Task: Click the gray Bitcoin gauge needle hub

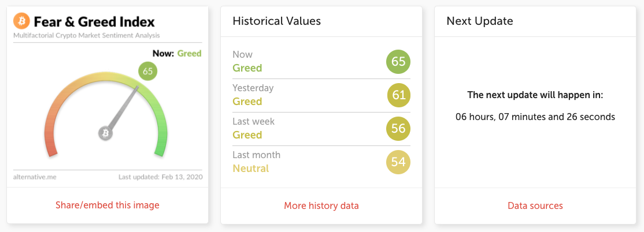Action: click(x=105, y=133)
